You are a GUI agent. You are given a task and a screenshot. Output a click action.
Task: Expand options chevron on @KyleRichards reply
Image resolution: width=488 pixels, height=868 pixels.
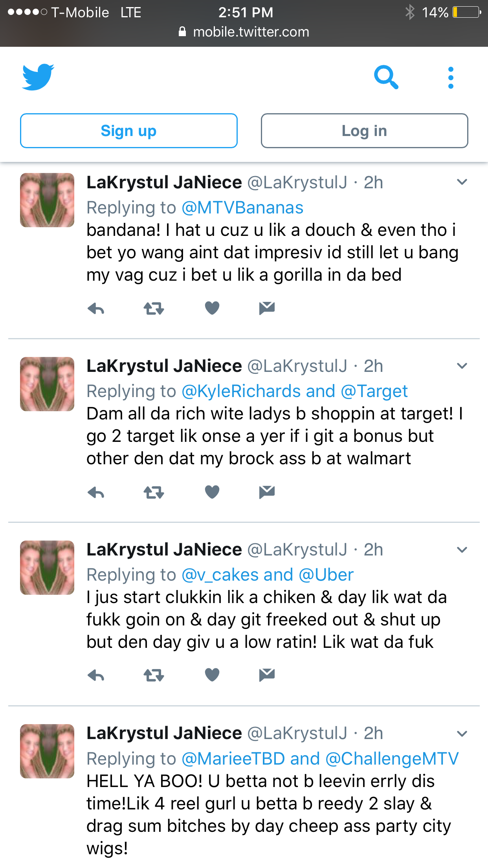click(x=462, y=366)
